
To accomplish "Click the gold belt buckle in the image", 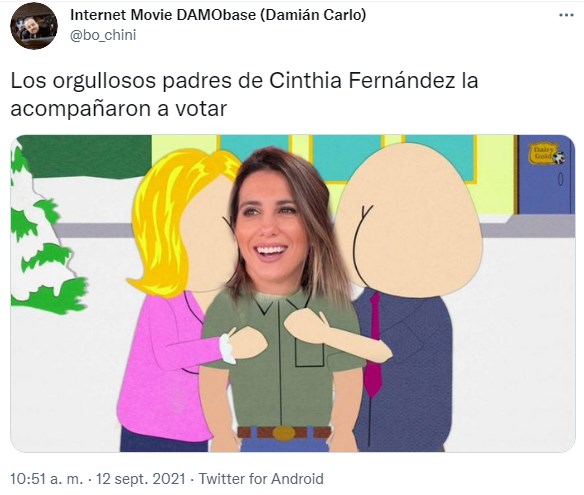I will (284, 433).
